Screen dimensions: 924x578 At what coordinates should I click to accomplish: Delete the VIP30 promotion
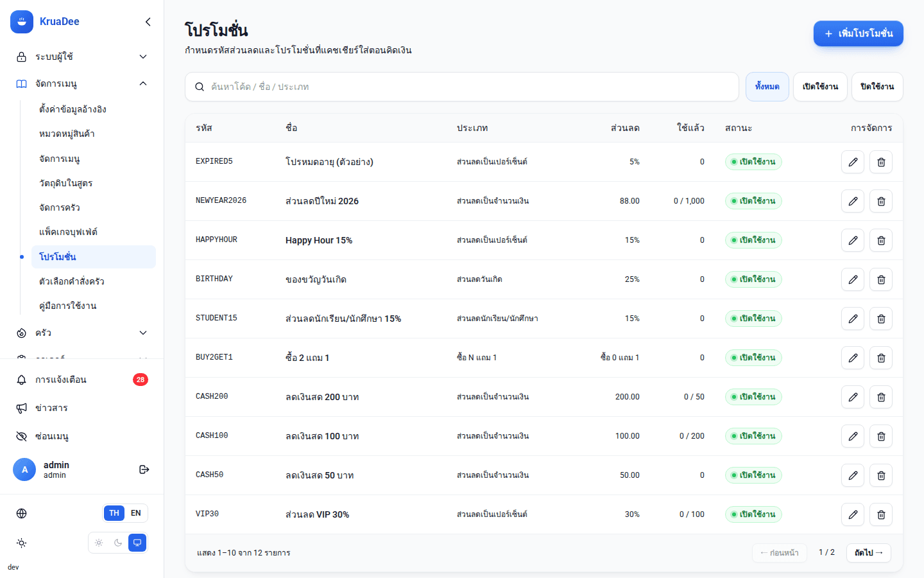tap(881, 514)
